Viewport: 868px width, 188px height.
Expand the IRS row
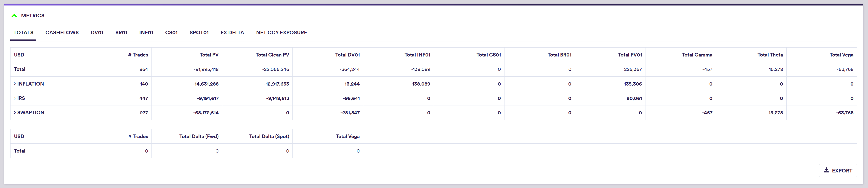(x=15, y=98)
